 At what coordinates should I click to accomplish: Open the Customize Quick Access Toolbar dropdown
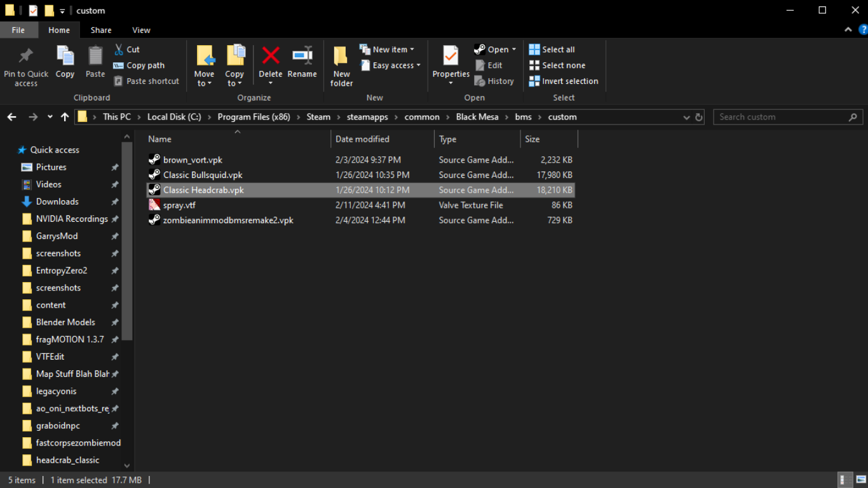click(x=62, y=11)
